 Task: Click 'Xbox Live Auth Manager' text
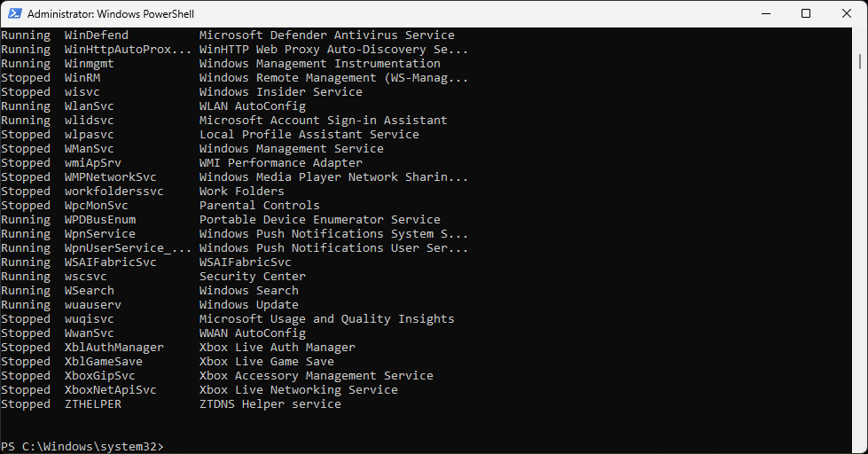coord(277,348)
